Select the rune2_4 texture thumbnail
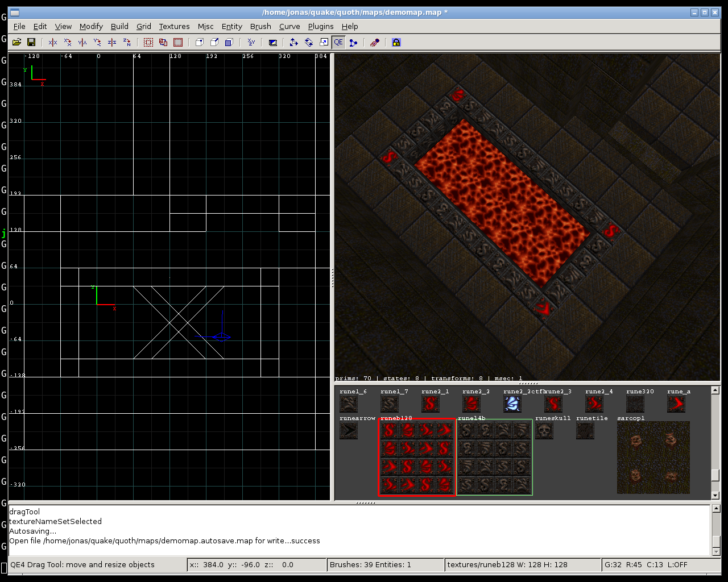Viewport: 728px width, 582px height. (x=594, y=404)
